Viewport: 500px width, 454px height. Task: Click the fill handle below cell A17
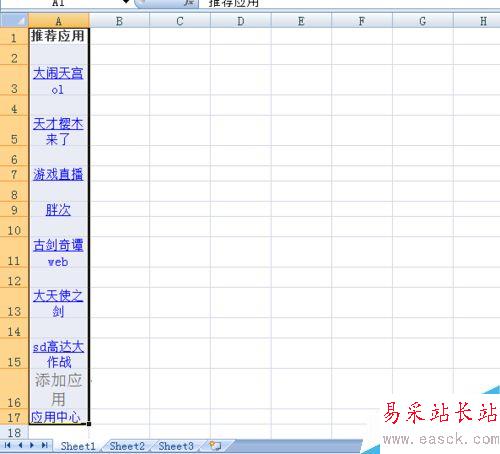coord(89,424)
